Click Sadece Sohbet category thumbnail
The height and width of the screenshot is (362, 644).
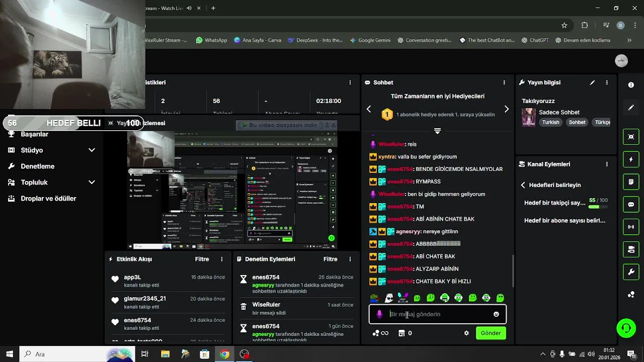point(528,117)
